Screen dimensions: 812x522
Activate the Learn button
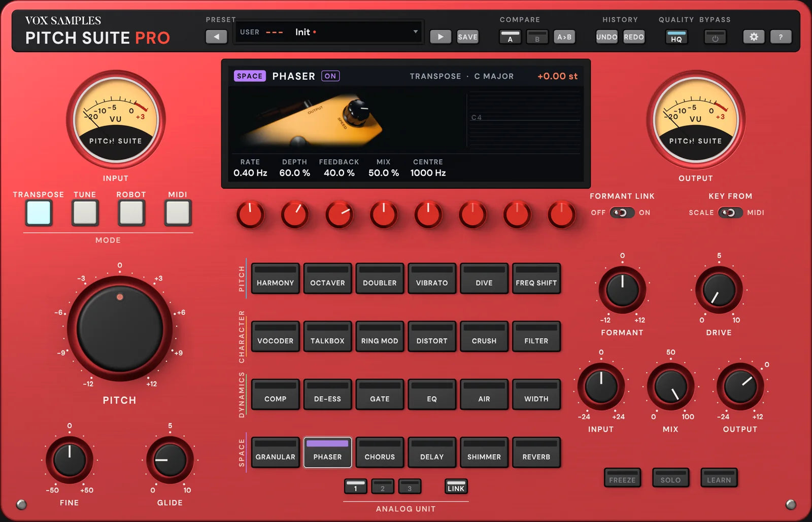(x=719, y=478)
